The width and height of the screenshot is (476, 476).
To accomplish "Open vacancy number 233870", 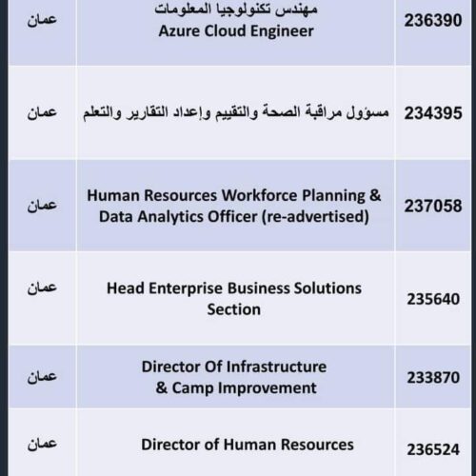I will click(433, 378).
